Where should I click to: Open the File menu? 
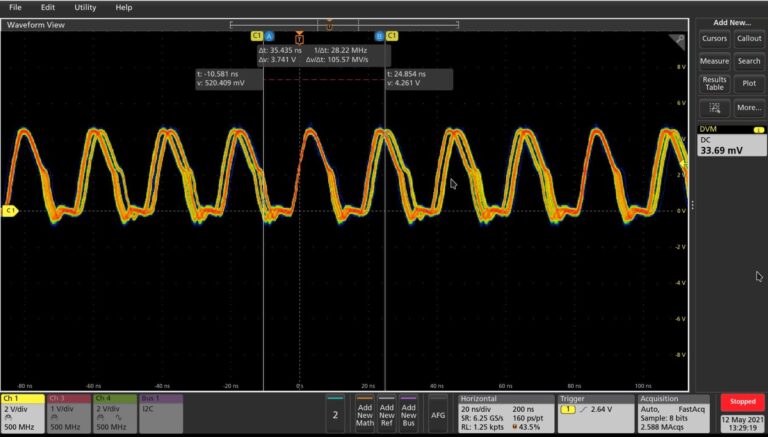(x=15, y=7)
